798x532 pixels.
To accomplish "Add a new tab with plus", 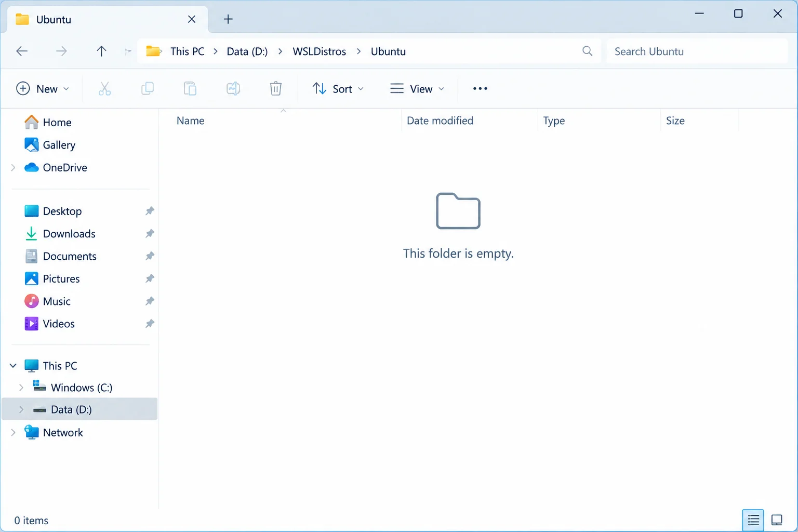I will pyautogui.click(x=228, y=19).
